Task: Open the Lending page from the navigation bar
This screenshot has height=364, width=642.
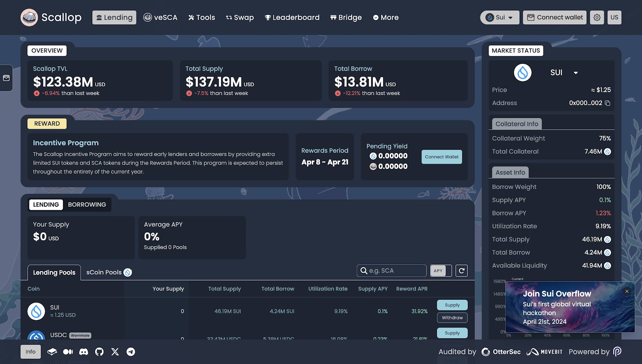Action: point(114,17)
